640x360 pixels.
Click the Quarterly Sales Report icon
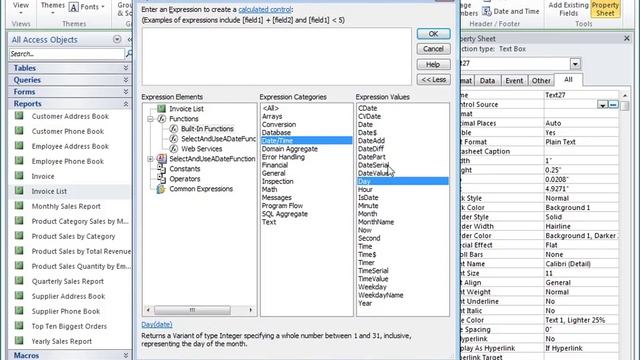point(19,281)
